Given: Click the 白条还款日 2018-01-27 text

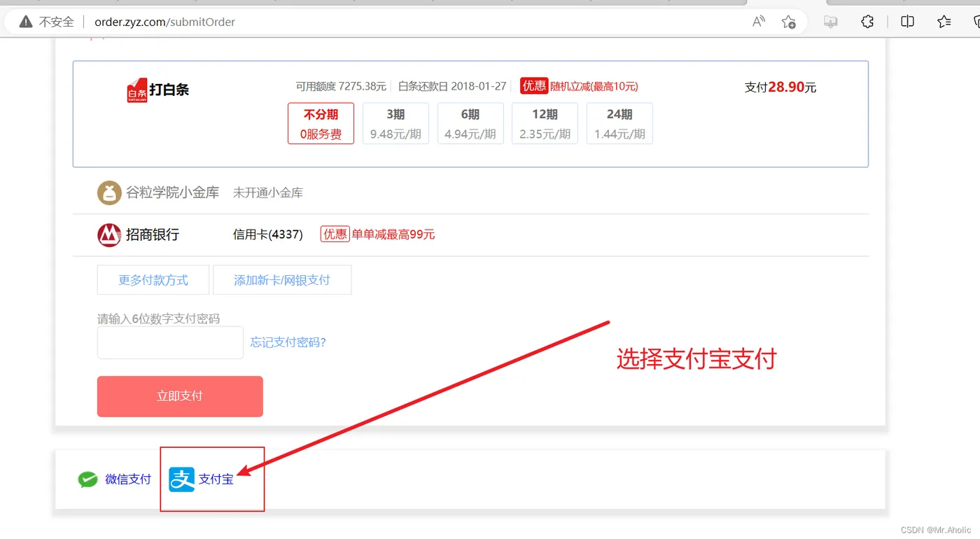Looking at the screenshot, I should [452, 87].
